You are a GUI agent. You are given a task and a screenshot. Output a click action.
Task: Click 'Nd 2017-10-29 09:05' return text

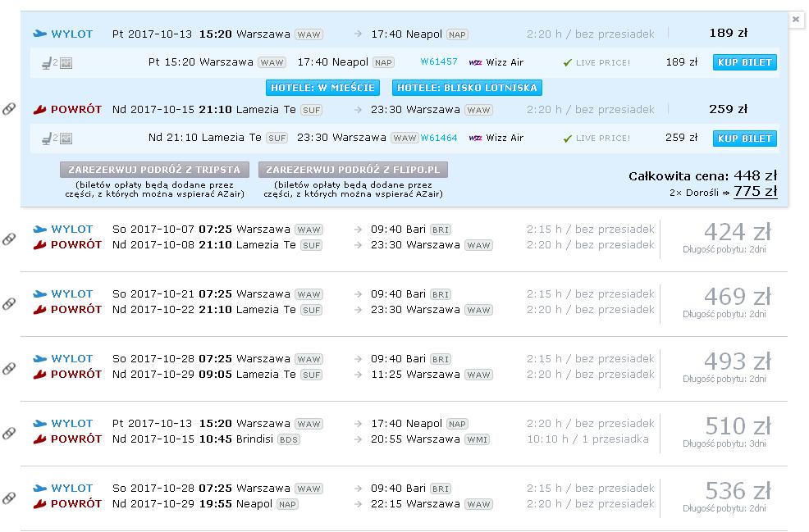(171, 375)
